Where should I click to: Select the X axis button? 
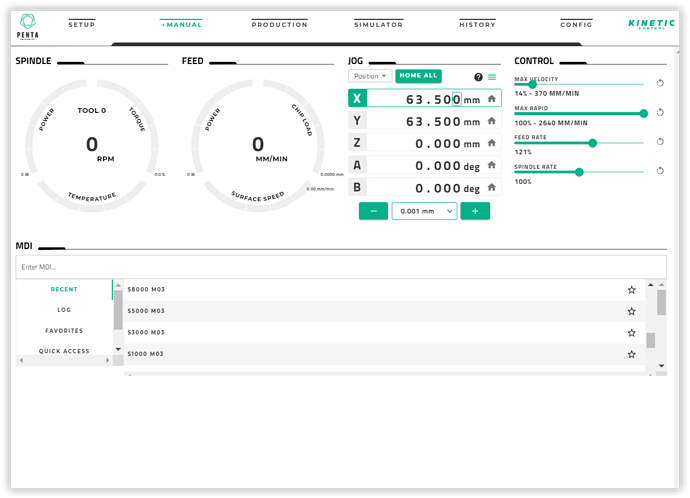click(x=357, y=98)
